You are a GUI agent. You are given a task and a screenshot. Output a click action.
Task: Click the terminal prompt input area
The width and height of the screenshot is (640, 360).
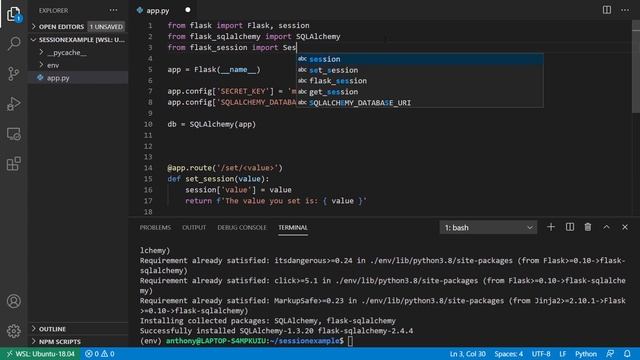pyautogui.click(x=350, y=341)
